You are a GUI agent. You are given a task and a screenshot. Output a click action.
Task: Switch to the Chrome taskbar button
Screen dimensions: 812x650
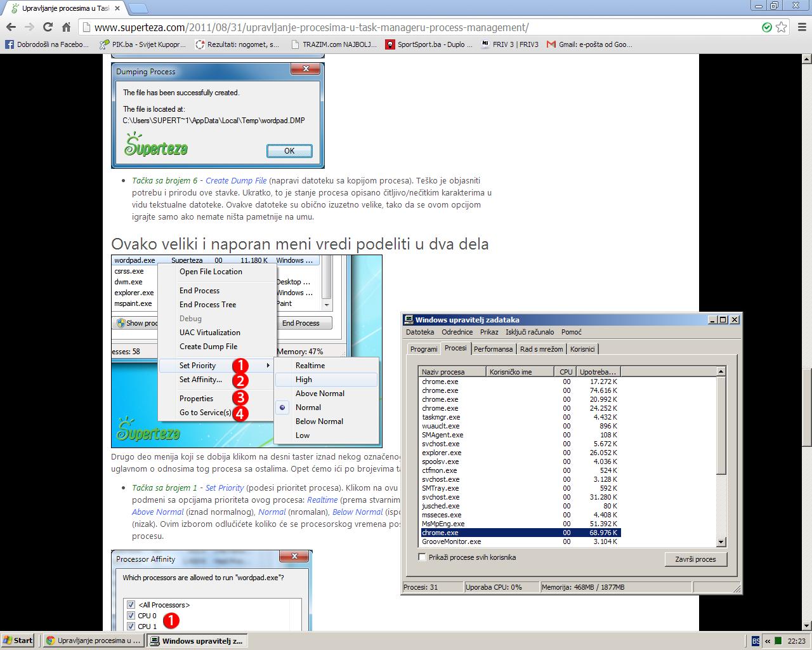click(93, 640)
